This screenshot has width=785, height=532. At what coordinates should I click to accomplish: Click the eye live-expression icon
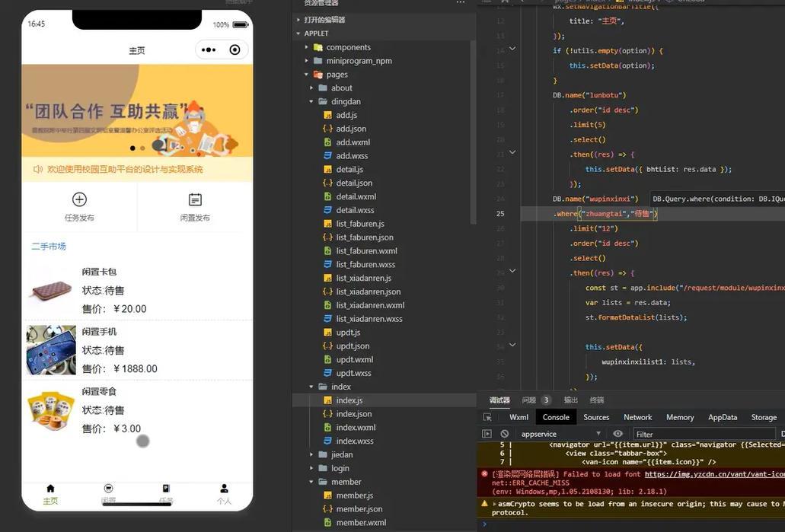coord(617,433)
